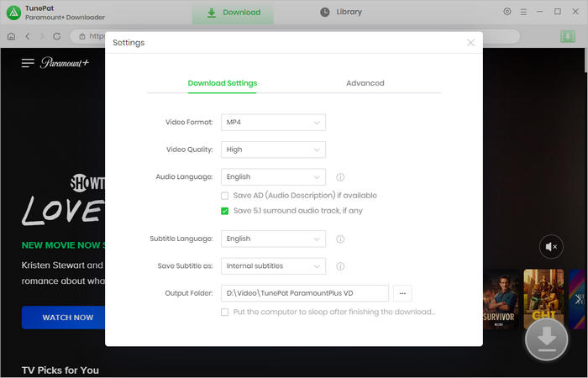The height and width of the screenshot is (378, 588).
Task: Show info for Subtitle Language
Action: (340, 239)
